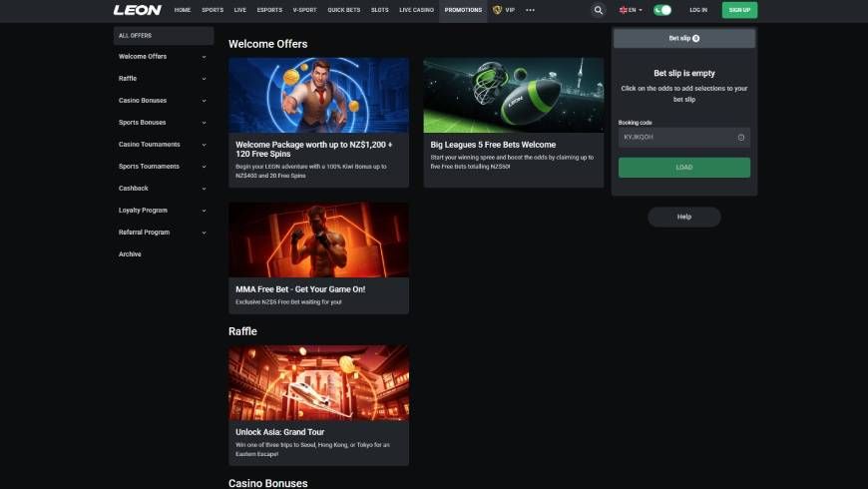Click the Load booking code button

(684, 168)
